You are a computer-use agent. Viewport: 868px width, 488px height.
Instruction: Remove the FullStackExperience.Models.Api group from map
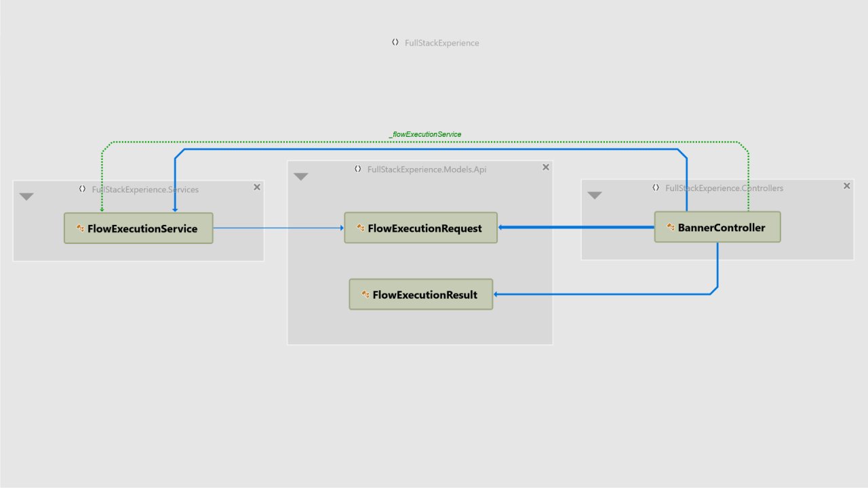click(546, 167)
